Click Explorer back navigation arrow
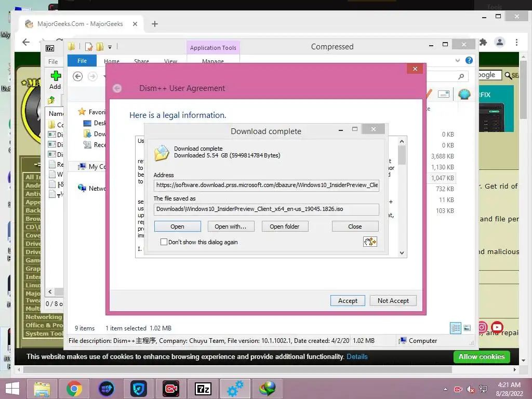This screenshot has height=399, width=532. click(78, 76)
